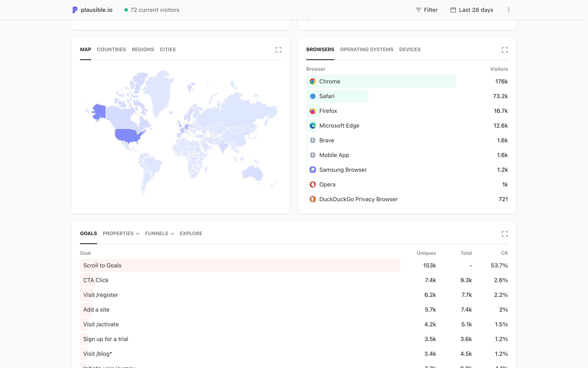Click Alaska on the world map
The image size is (588, 368).
click(x=99, y=112)
